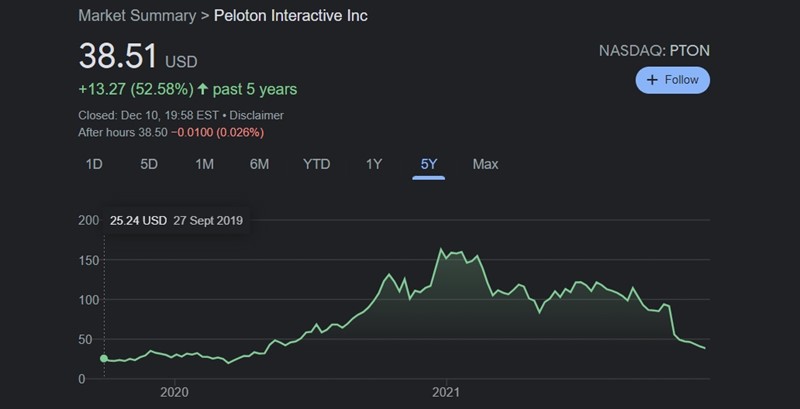Switch to the 6M range tab
Image resolution: width=800 pixels, height=409 pixels.
259,164
